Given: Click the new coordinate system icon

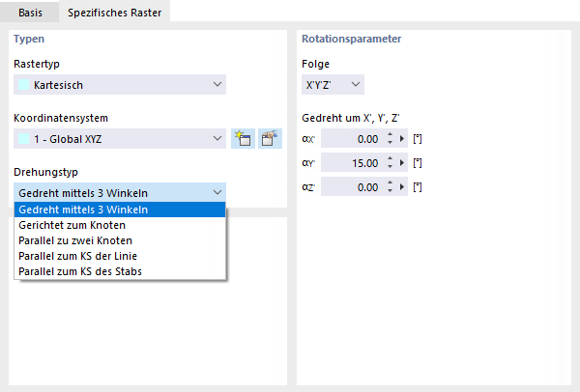Looking at the screenshot, I should (244, 139).
